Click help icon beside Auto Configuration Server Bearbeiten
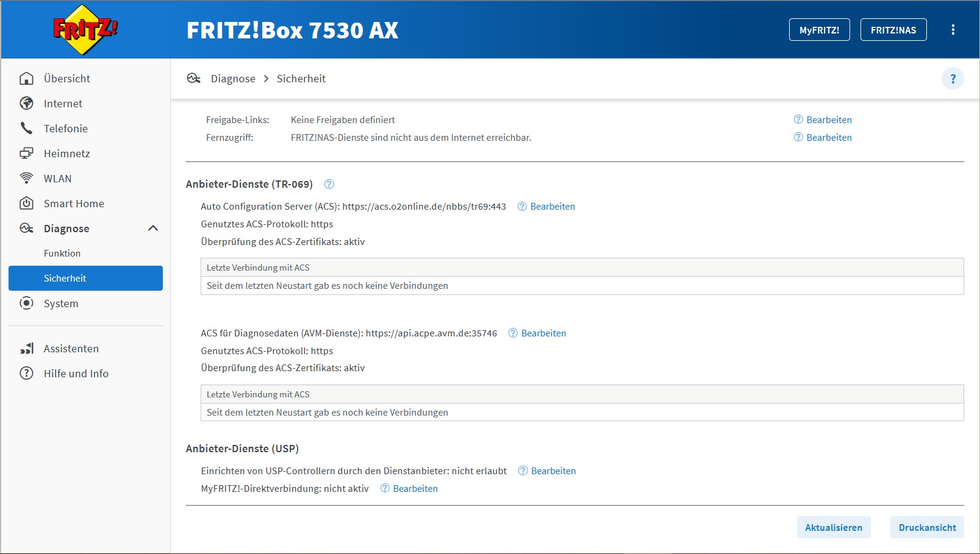This screenshot has height=554, width=980. (522, 207)
